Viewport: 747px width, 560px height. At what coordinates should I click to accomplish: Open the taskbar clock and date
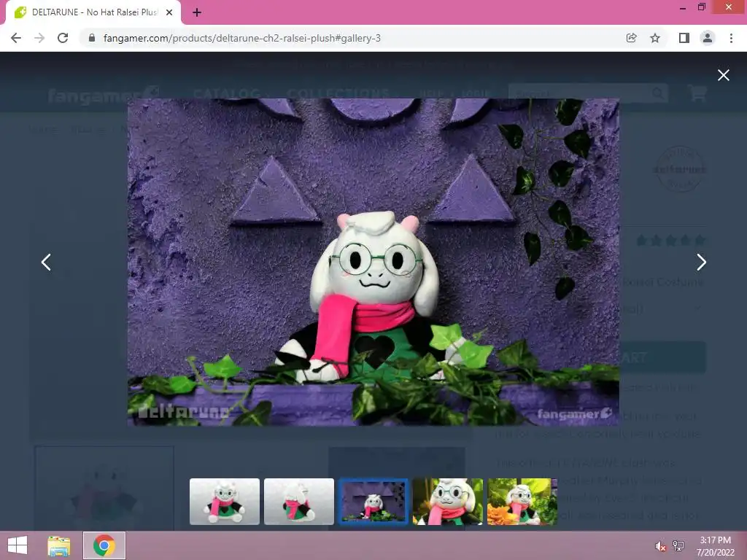click(715, 546)
